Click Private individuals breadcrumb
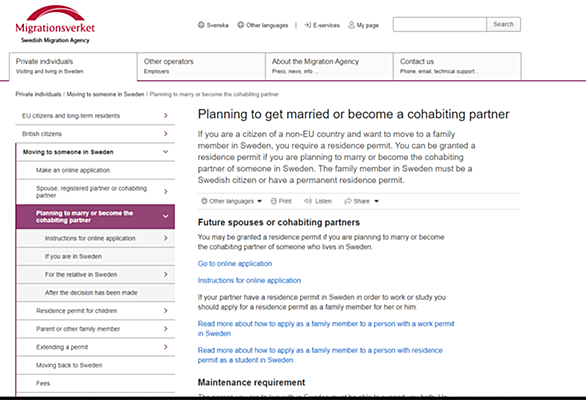 tap(38, 94)
